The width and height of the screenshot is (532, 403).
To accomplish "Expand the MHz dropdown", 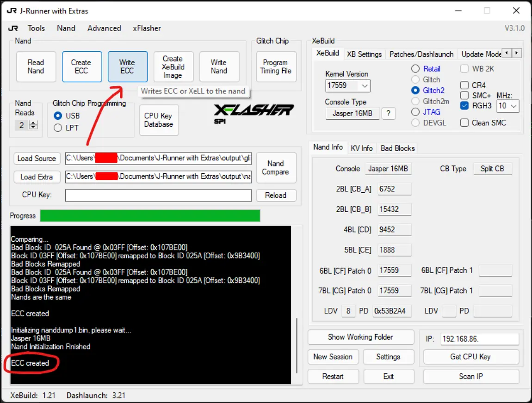I will click(x=513, y=106).
